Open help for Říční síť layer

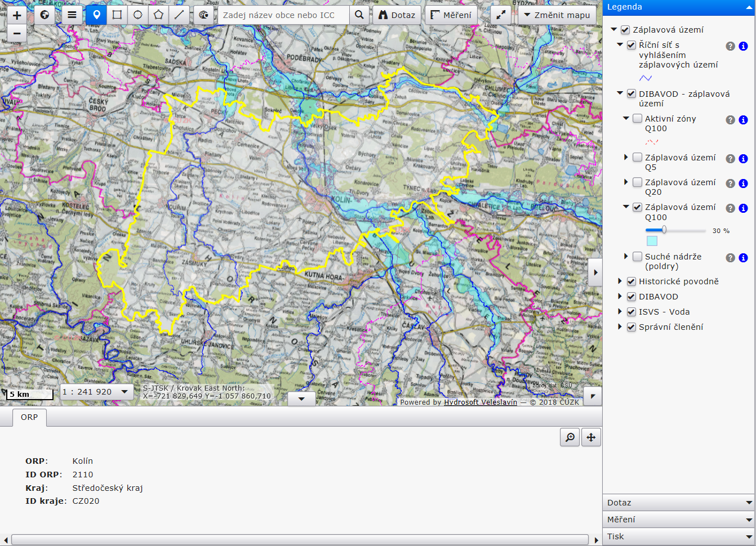[731, 46]
